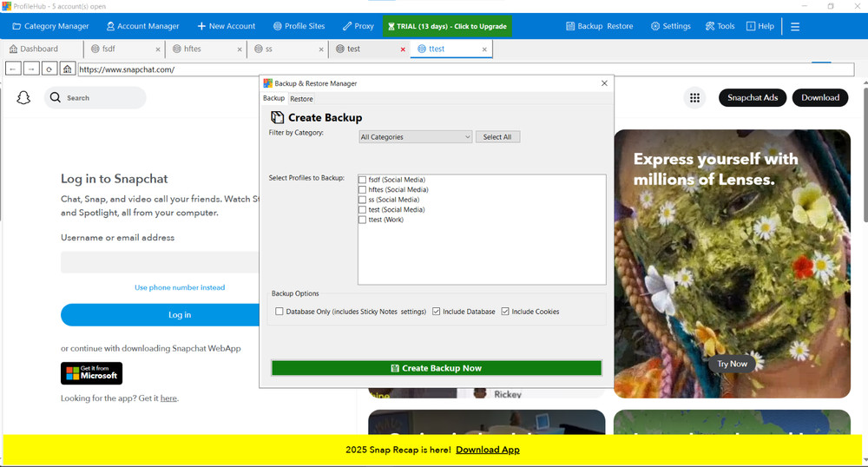Click the reload page icon
The height and width of the screenshot is (467, 868).
[x=49, y=69]
